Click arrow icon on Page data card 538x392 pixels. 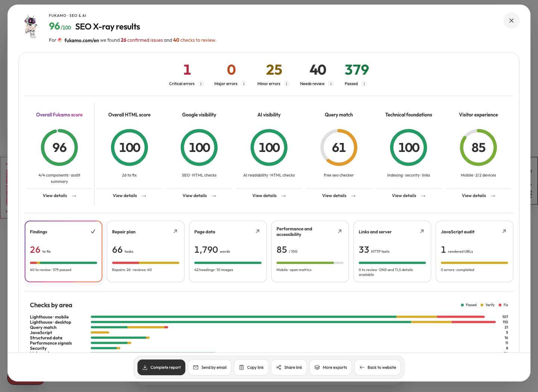pos(257,231)
